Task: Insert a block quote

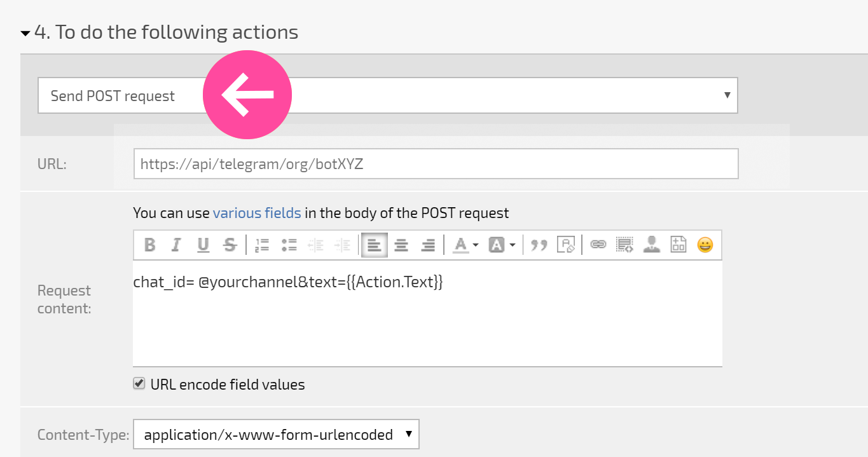Action: click(539, 245)
